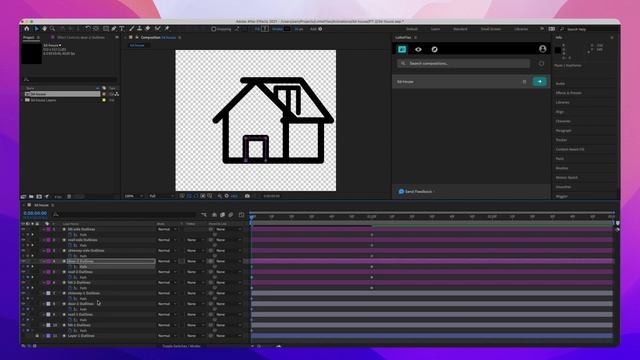Take snapshot with camera icon under viewer

[x=247, y=196]
